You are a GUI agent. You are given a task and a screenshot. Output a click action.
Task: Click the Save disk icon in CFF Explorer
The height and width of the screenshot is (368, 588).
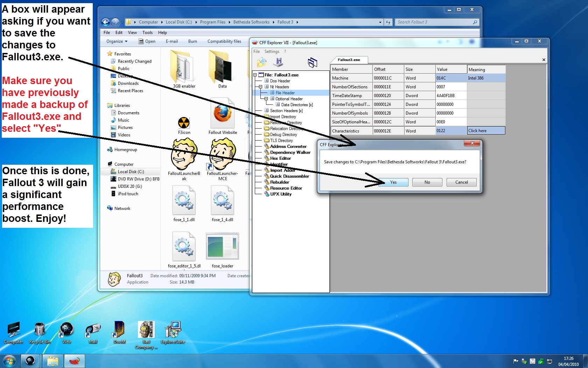pyautogui.click(x=279, y=62)
